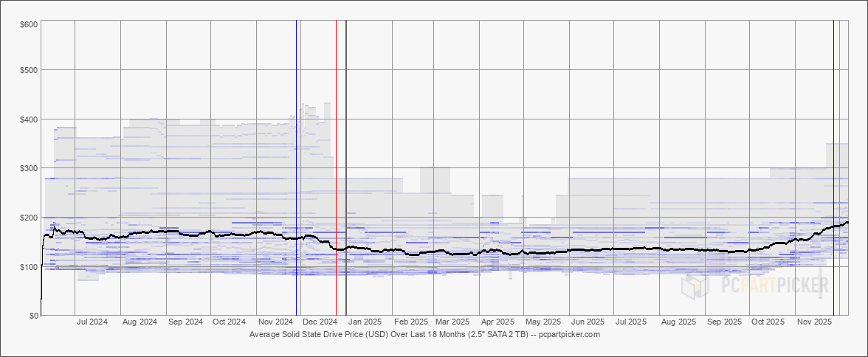
Task: Click the Nov 2025 x-axis label
Action: click(814, 322)
